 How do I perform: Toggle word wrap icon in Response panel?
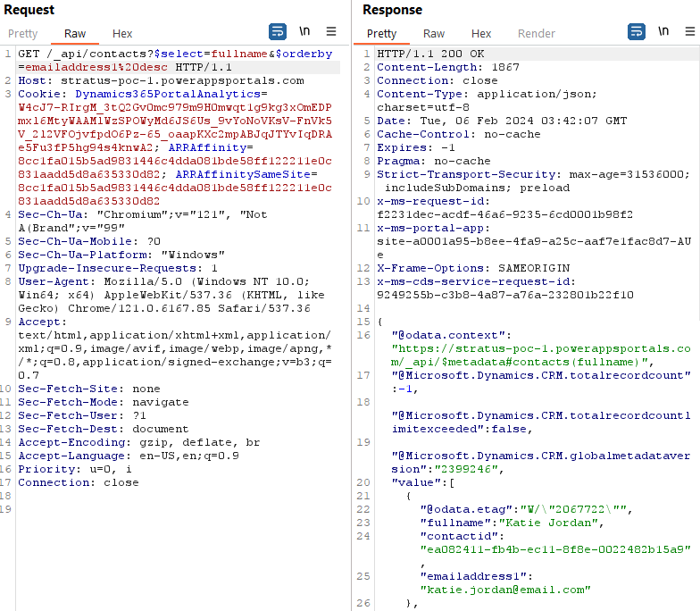(x=636, y=32)
